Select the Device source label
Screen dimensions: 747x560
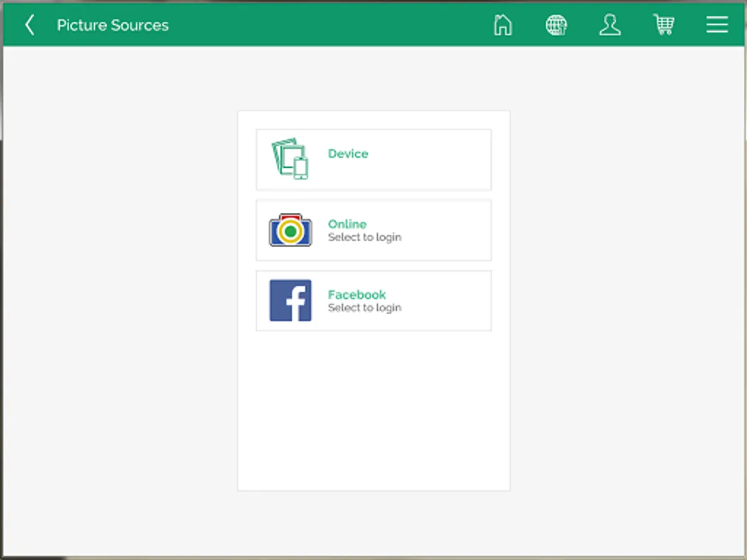348,154
